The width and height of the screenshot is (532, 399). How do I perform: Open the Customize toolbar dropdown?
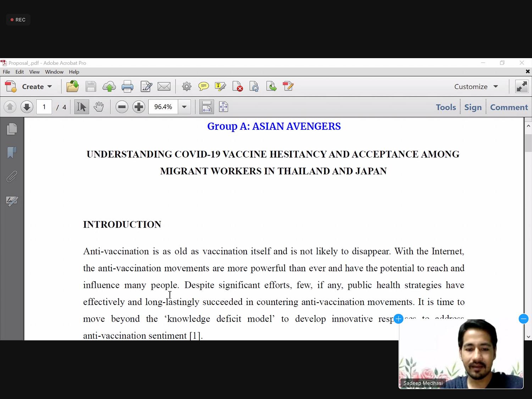476,87
